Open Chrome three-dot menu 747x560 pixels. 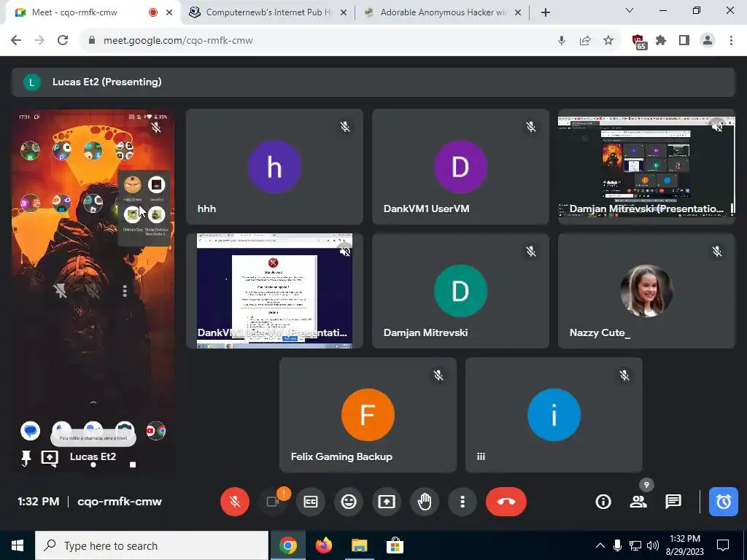(731, 41)
